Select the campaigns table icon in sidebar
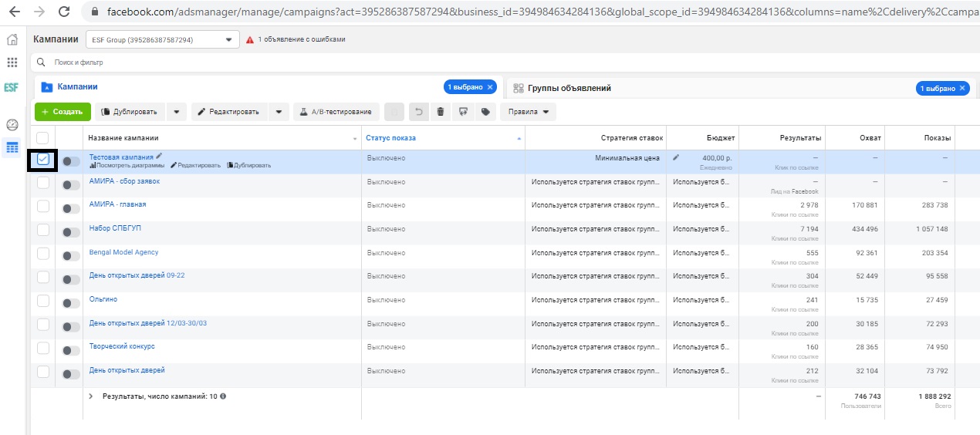Screen dimensions: 980x435 pos(12,147)
